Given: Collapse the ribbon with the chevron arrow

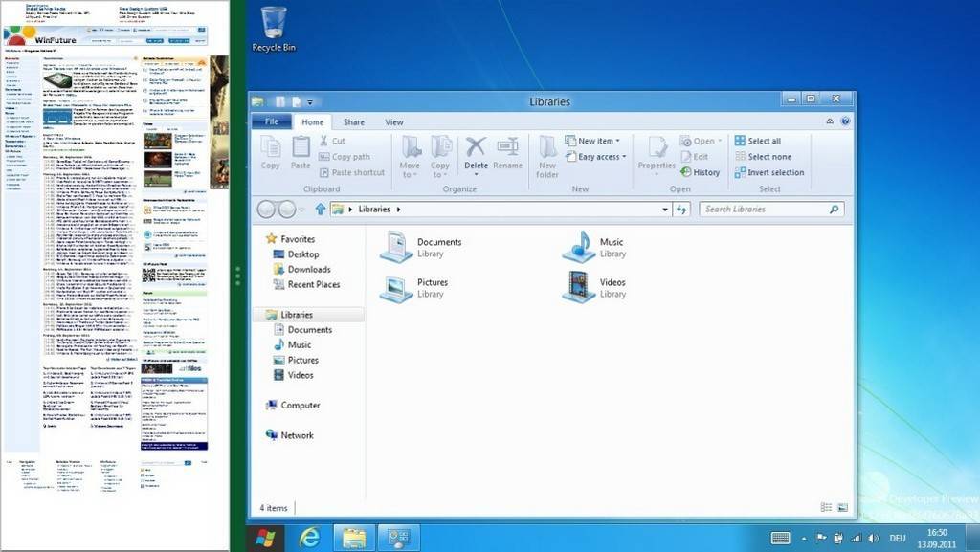Looking at the screenshot, I should pyautogui.click(x=830, y=122).
